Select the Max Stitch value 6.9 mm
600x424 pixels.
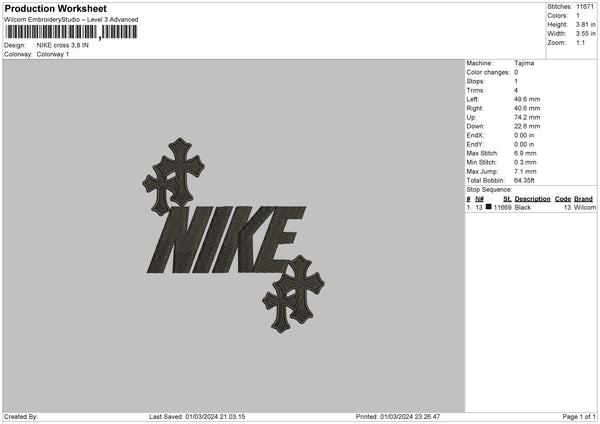point(525,153)
